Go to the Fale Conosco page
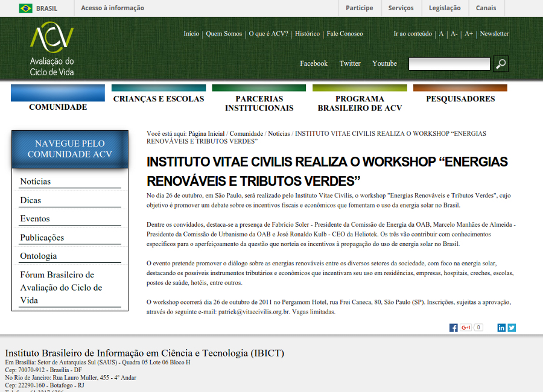Viewport: 543px width, 392px height. tap(345, 34)
